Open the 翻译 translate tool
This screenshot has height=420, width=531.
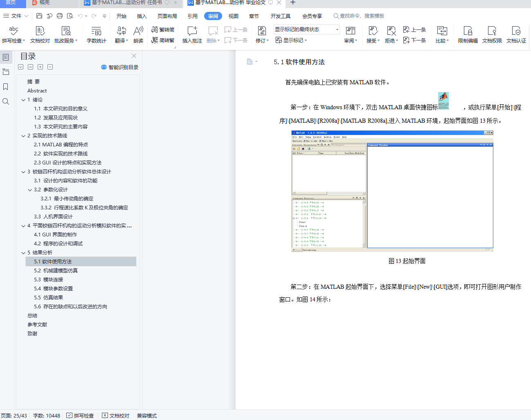click(122, 34)
